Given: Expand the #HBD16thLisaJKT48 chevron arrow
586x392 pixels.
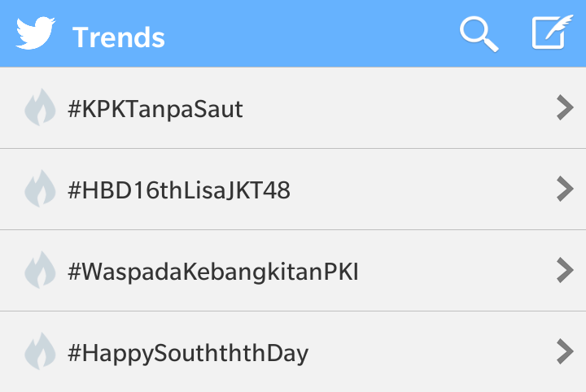Looking at the screenshot, I should [565, 189].
